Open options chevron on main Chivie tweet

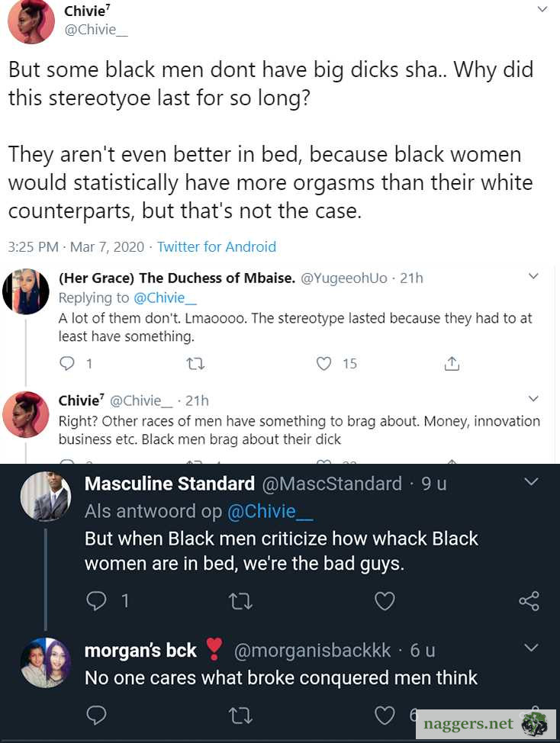point(542,10)
